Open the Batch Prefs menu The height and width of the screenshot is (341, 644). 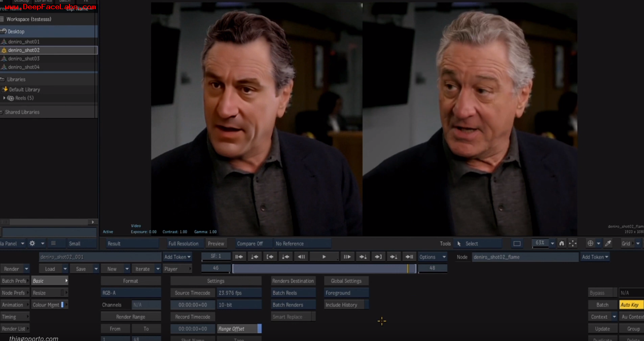[14, 281]
